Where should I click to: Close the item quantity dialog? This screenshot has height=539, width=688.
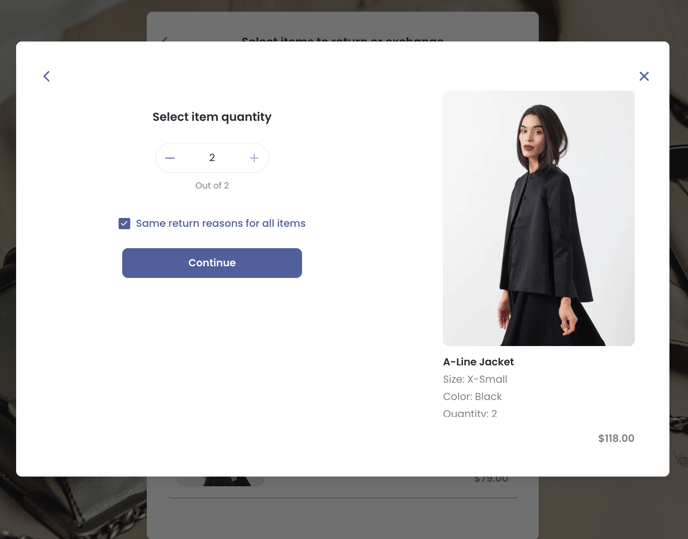[x=644, y=76]
